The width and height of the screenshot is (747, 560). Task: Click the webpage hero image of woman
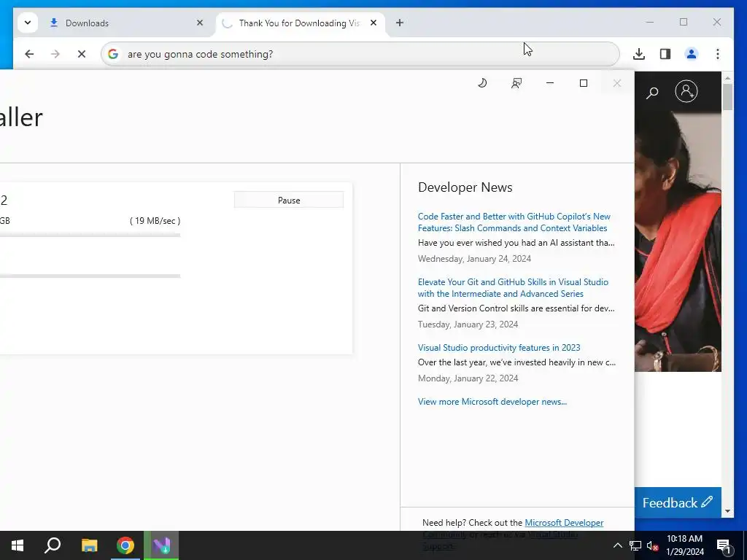(678, 241)
